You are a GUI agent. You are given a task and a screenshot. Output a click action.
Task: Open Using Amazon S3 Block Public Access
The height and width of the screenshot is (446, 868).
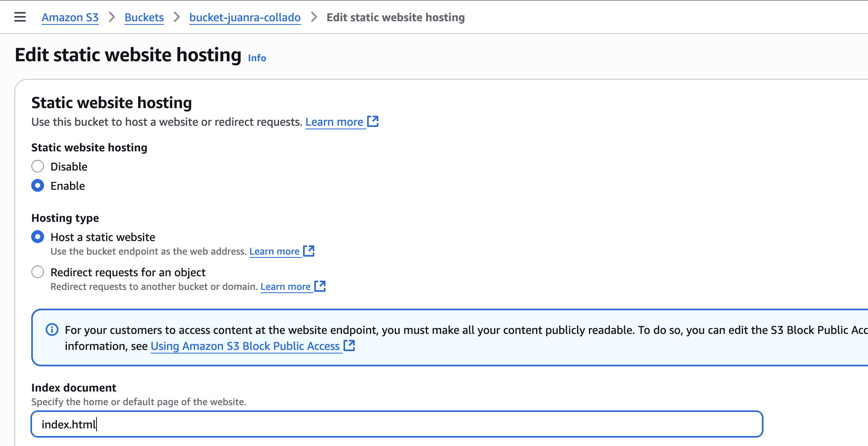(x=245, y=346)
